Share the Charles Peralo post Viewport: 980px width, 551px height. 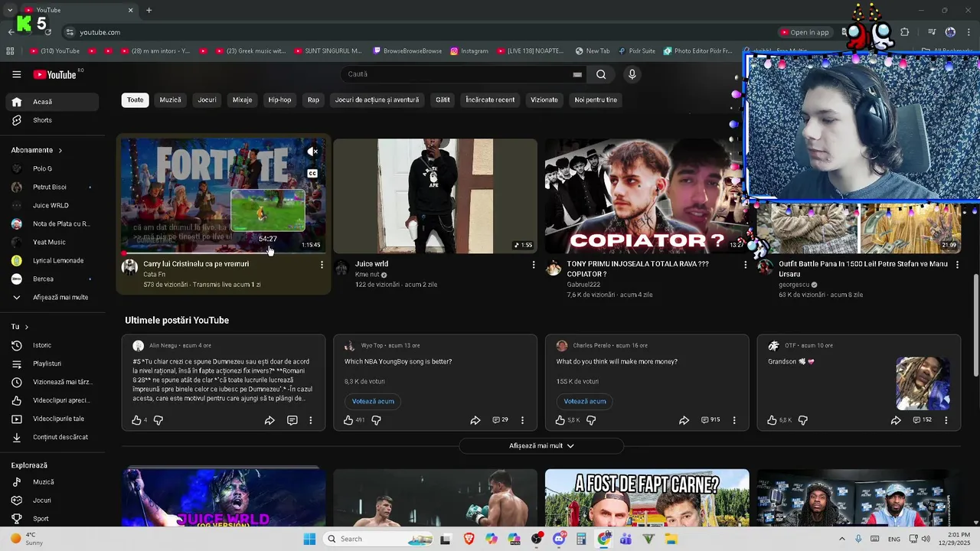tap(684, 420)
